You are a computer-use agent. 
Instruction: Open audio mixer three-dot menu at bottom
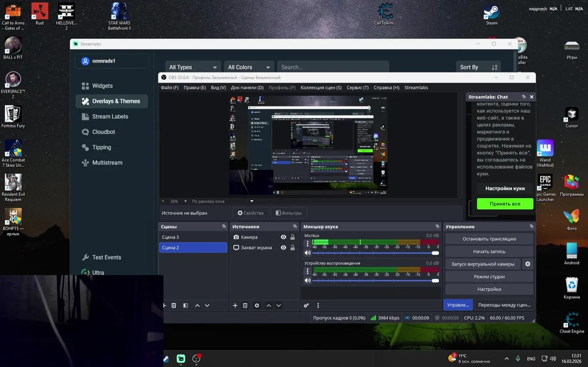click(318, 305)
